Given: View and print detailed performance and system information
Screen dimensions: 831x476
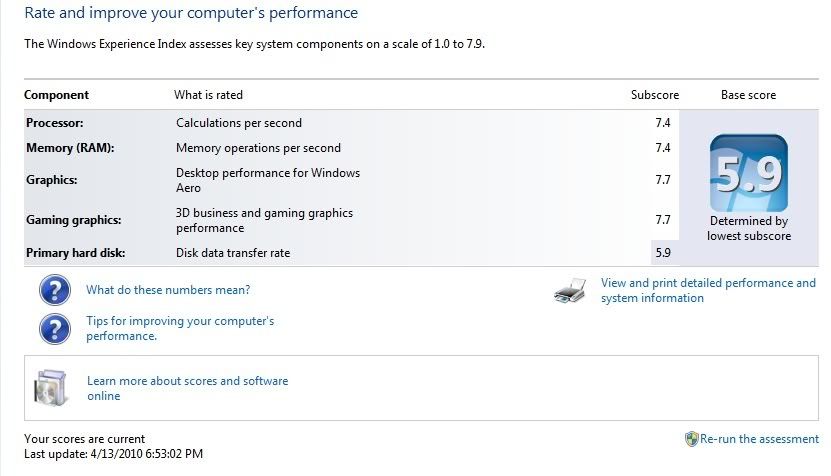Looking at the screenshot, I should pos(708,291).
